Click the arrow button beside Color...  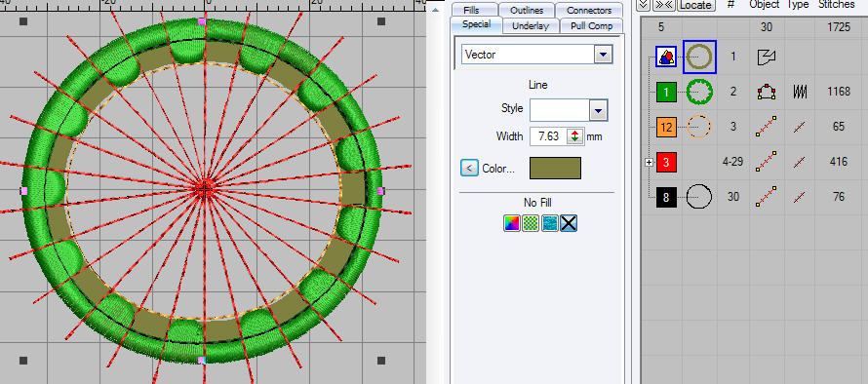click(469, 169)
